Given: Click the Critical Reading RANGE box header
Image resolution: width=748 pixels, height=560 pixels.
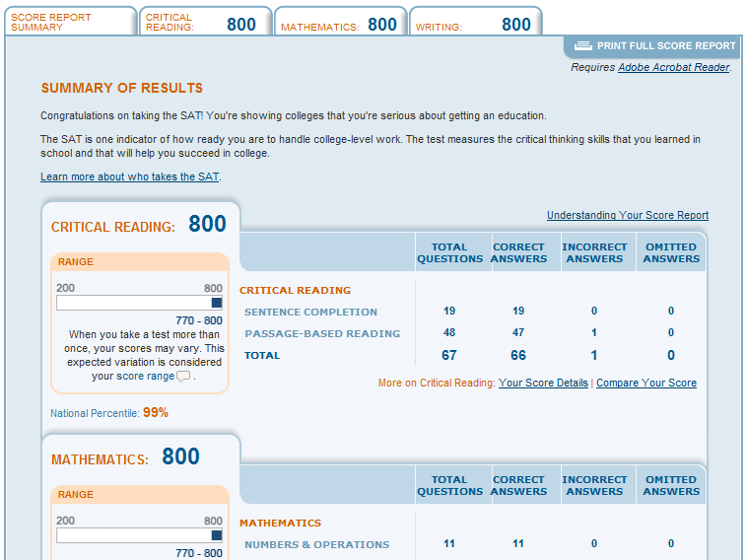Looking at the screenshot, I should [x=140, y=262].
